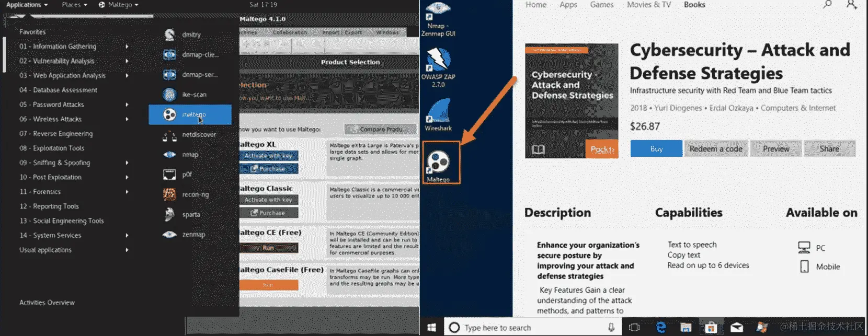Open the Places menu in top bar
This screenshot has height=336, width=868.
pos(74,5)
